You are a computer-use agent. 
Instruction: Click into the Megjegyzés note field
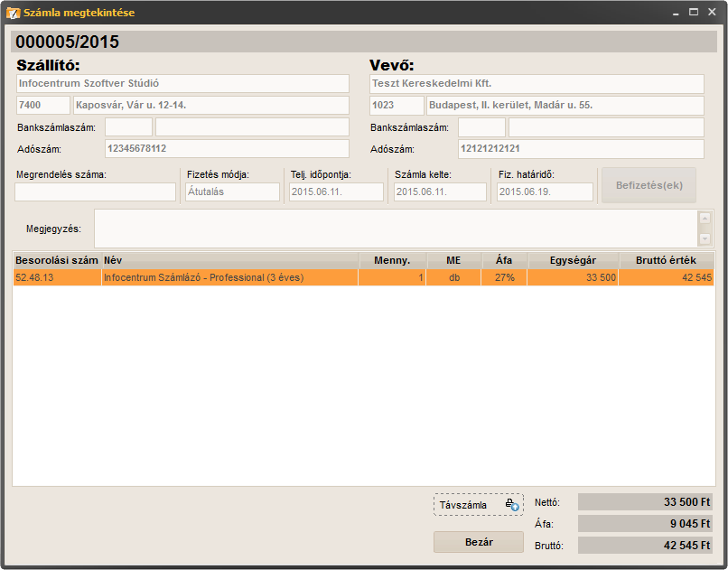pyautogui.click(x=396, y=229)
